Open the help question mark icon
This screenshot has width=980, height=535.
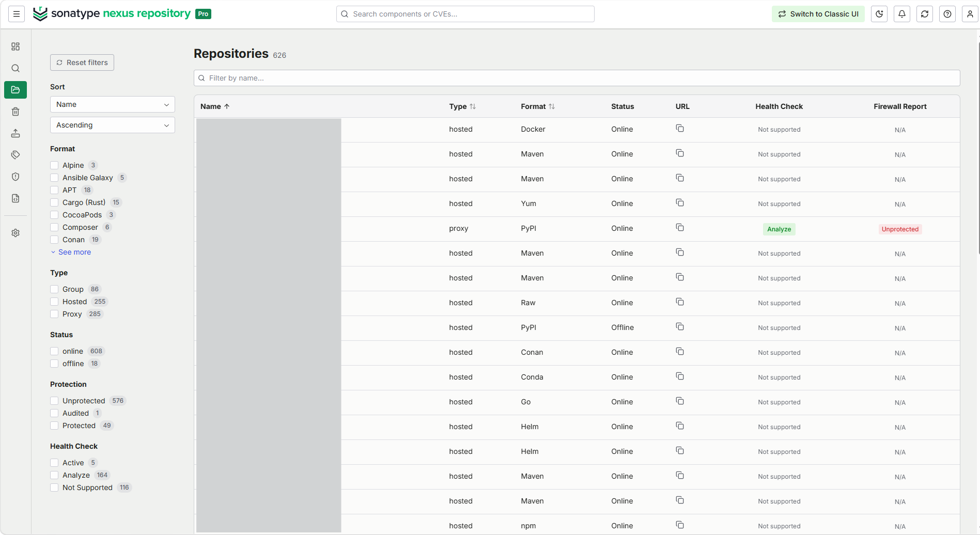(x=947, y=14)
